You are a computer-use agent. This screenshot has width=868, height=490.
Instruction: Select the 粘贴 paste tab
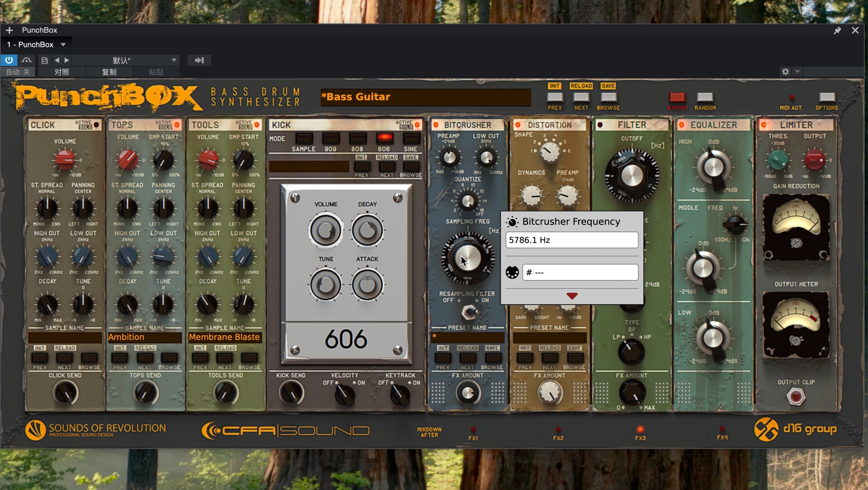tap(156, 72)
